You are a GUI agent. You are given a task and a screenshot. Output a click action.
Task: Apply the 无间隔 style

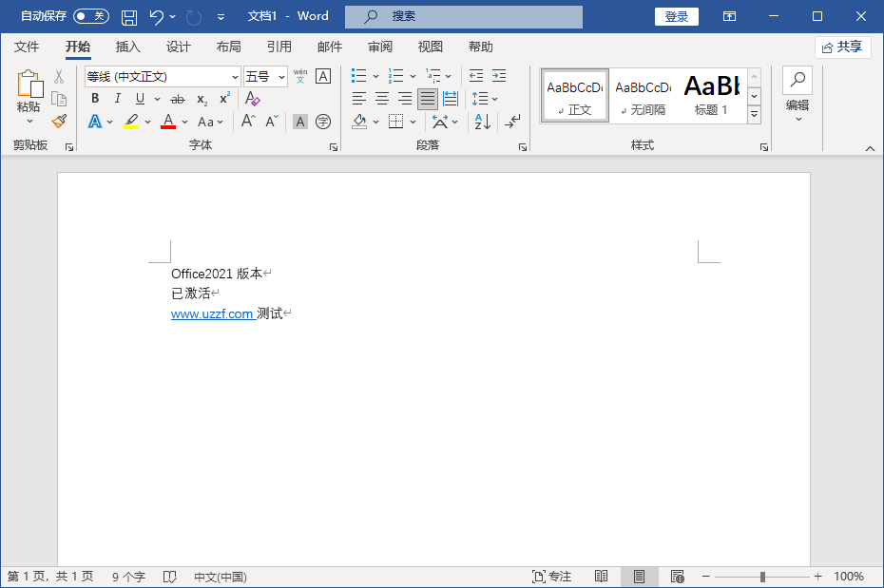click(x=644, y=95)
